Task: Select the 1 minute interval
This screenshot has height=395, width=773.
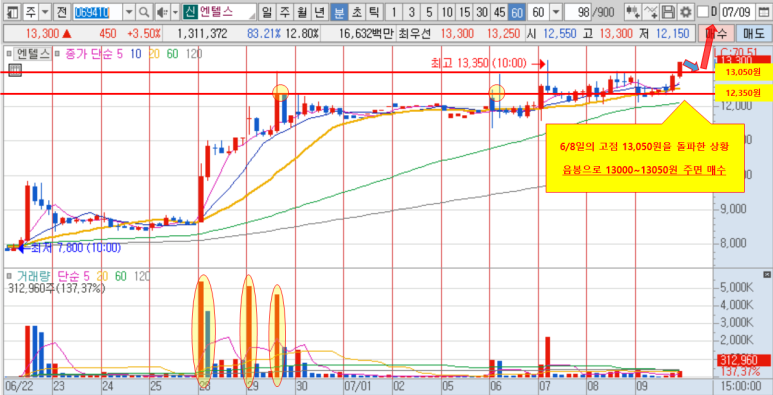Action: (394, 12)
